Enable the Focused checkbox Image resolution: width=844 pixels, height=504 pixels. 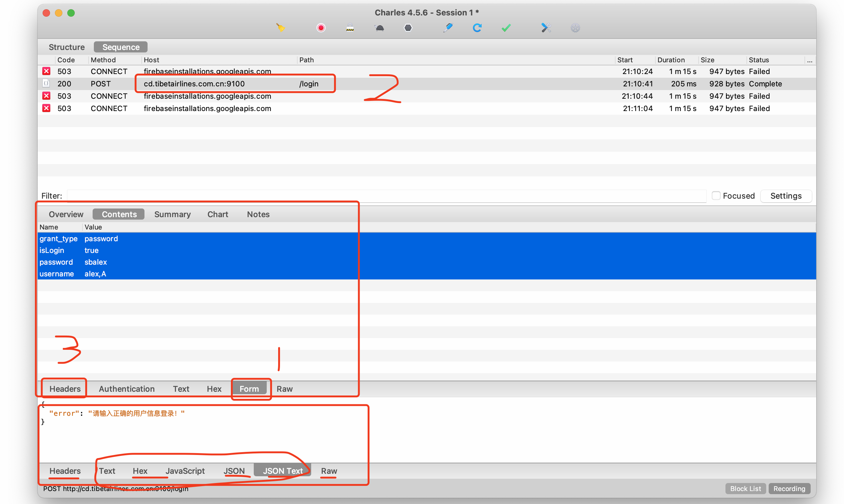716,196
